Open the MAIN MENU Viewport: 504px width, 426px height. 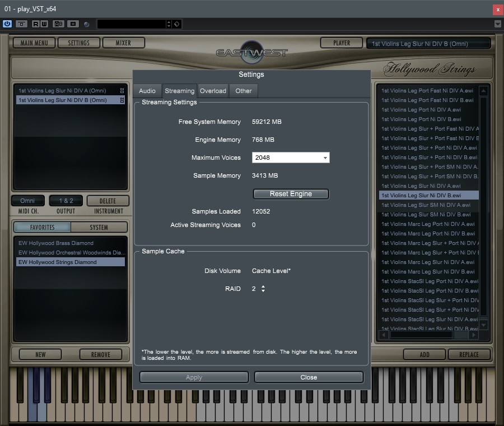pos(34,43)
